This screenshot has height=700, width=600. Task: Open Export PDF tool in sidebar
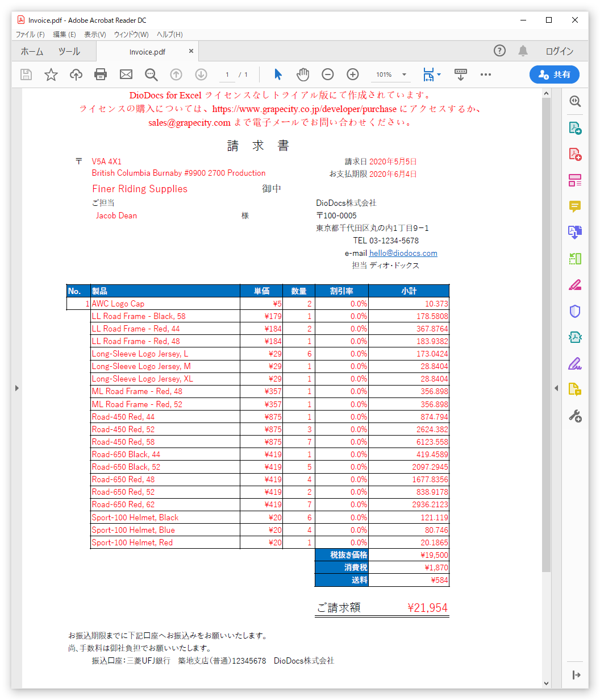pos(575,128)
